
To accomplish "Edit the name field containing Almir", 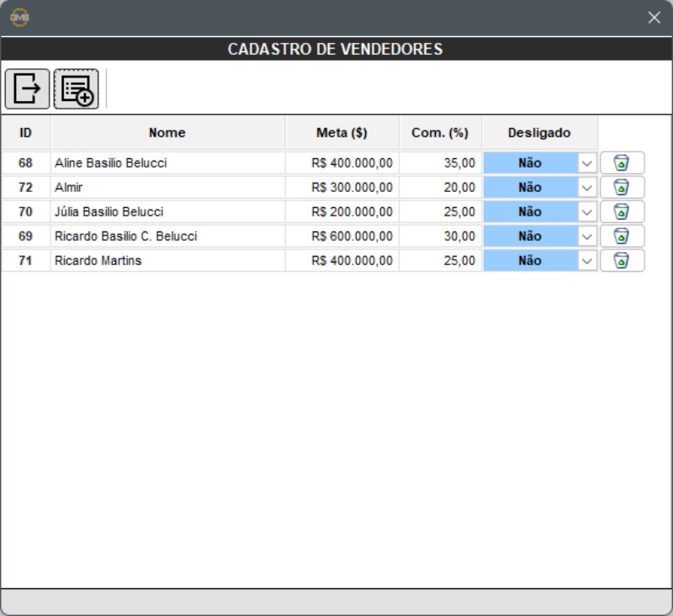I will pos(167,188).
